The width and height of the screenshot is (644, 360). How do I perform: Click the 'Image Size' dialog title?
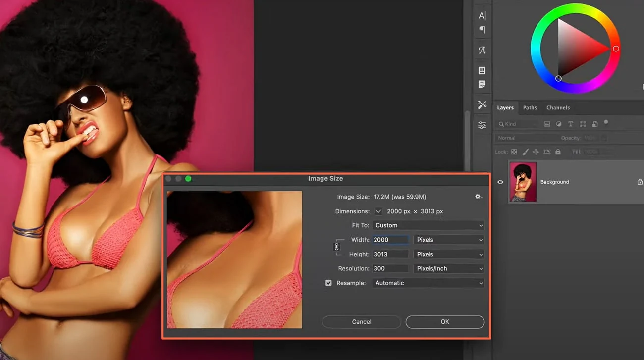[x=325, y=178]
